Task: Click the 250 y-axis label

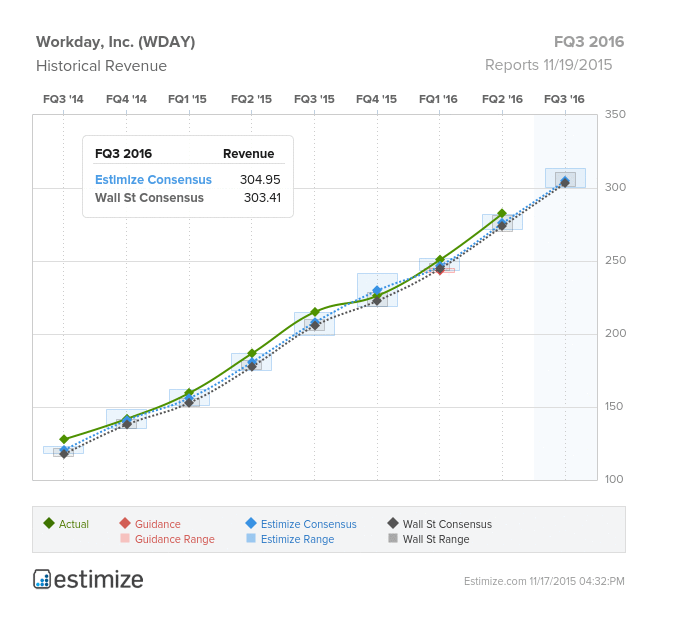Action: pos(615,260)
